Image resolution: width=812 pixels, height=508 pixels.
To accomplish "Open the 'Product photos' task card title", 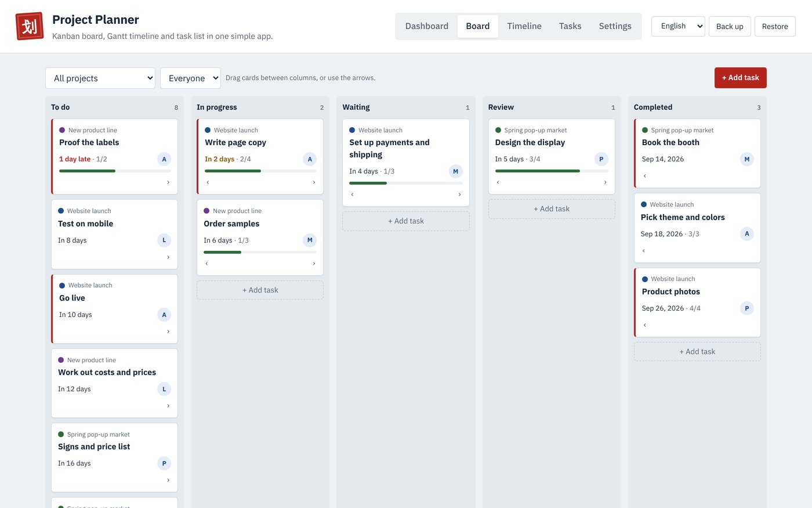I will click(x=671, y=291).
